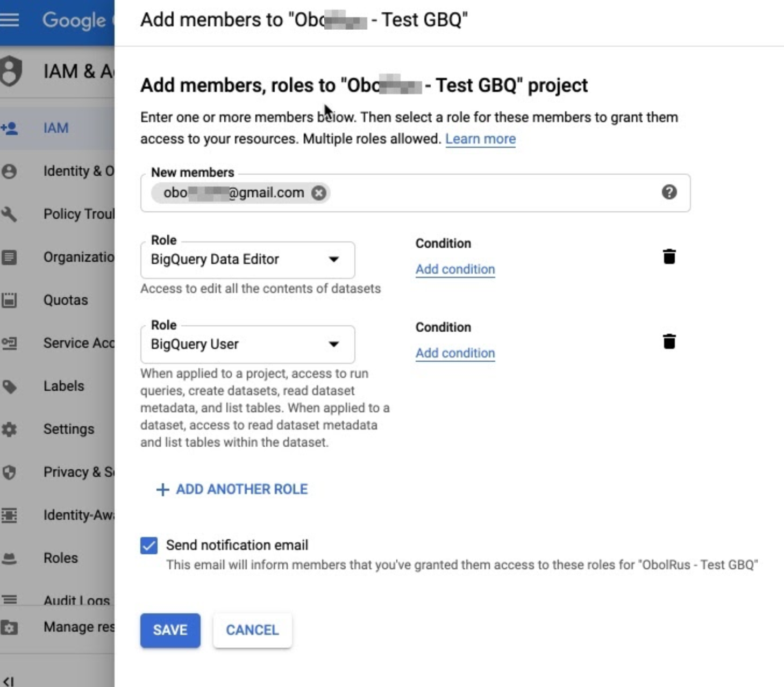Image resolution: width=784 pixels, height=687 pixels.
Task: Remove the gmail.com member chip
Action: tap(319, 192)
